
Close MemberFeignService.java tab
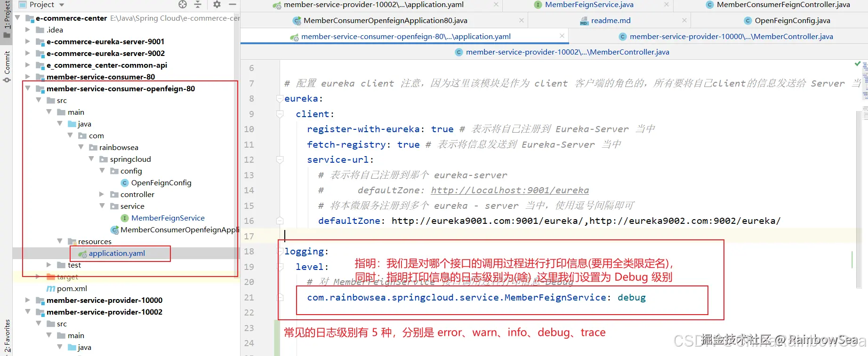tap(666, 4)
